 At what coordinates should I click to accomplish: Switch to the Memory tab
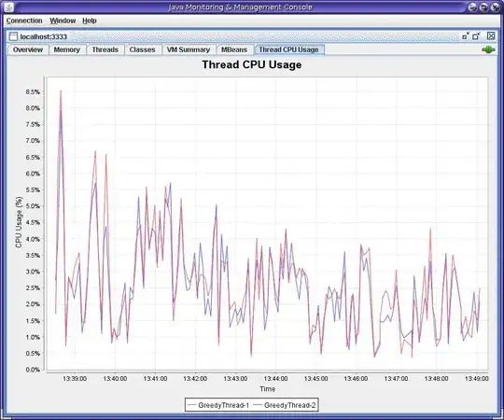[x=67, y=49]
